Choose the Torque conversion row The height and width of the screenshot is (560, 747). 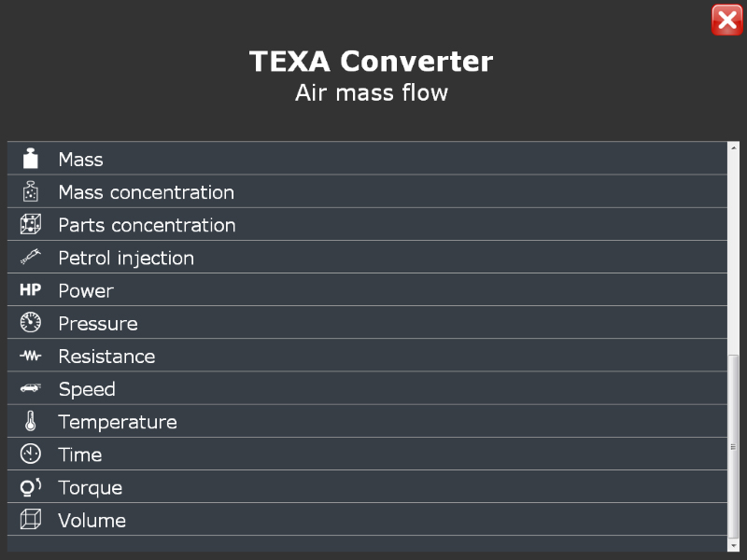367,486
